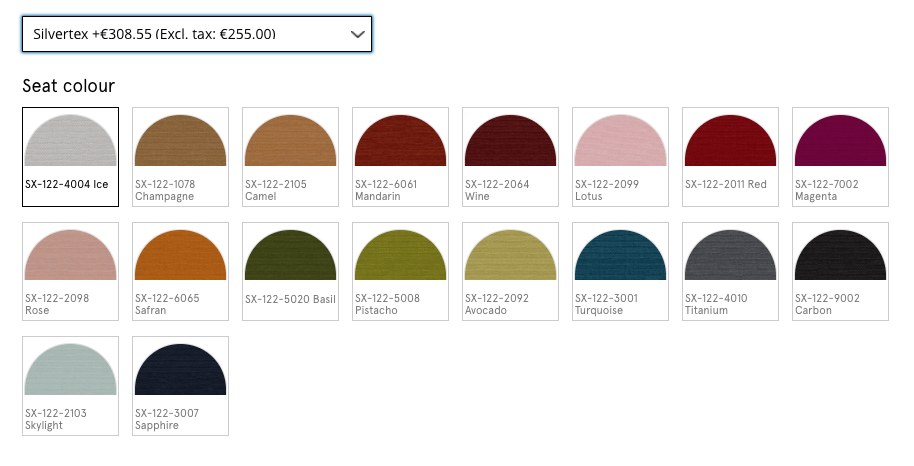Pick the Lotus pink seat colour

(620, 157)
